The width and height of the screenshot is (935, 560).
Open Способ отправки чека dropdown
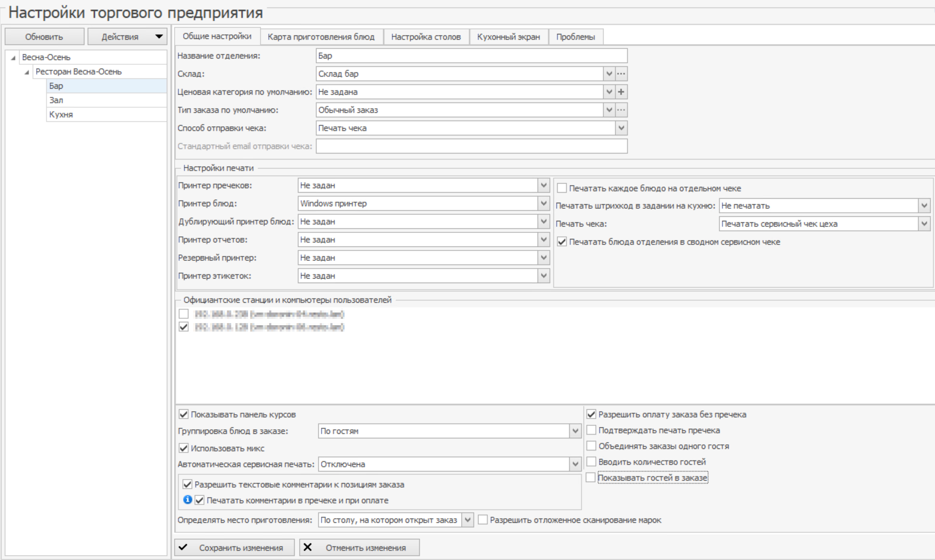point(621,128)
